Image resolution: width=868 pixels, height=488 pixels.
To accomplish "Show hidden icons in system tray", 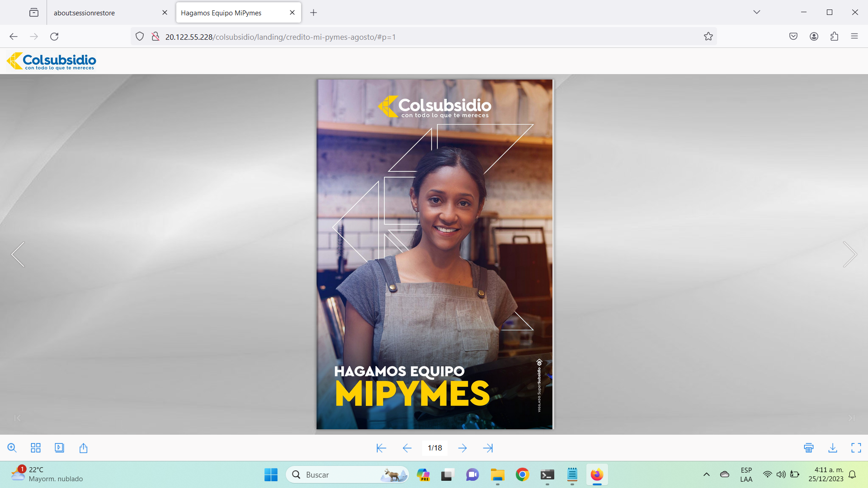I will (706, 474).
